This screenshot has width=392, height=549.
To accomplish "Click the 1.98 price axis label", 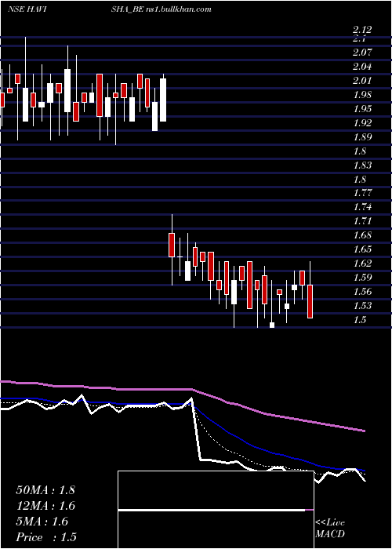I will point(362,95).
